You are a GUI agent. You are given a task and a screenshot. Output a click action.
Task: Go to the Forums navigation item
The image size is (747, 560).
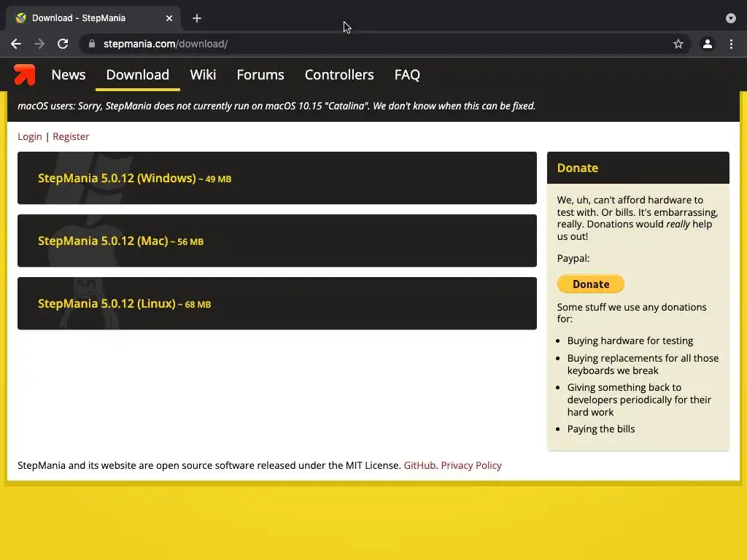(260, 75)
